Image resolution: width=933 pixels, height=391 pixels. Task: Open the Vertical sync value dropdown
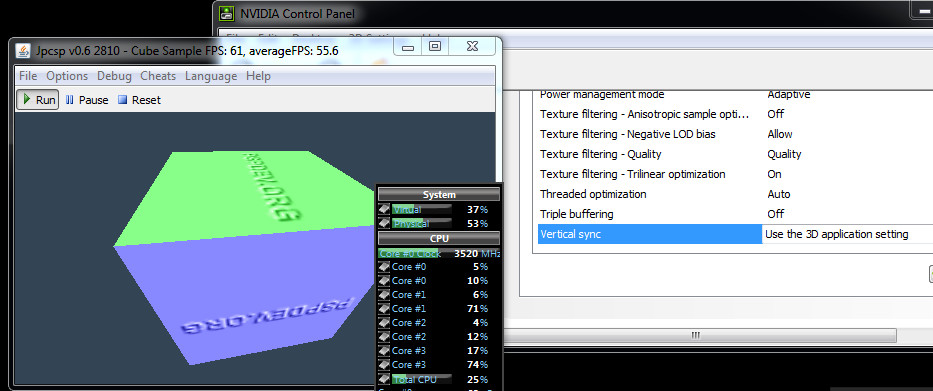(847, 234)
